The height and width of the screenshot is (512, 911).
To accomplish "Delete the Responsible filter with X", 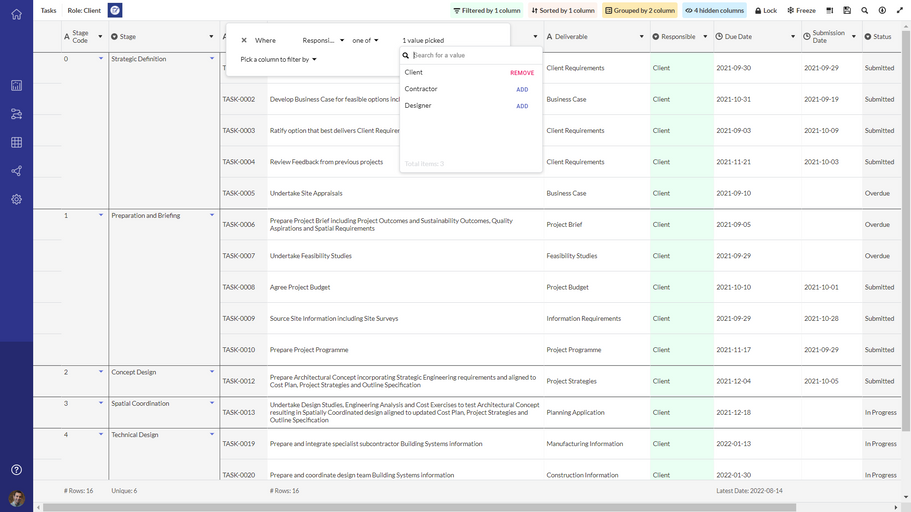I will (x=244, y=41).
